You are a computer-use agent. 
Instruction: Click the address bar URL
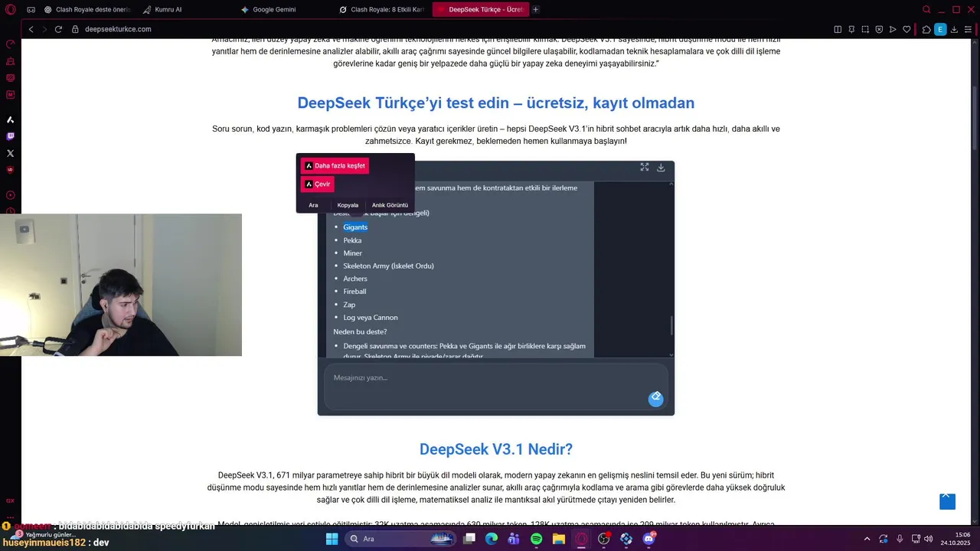(x=118, y=29)
